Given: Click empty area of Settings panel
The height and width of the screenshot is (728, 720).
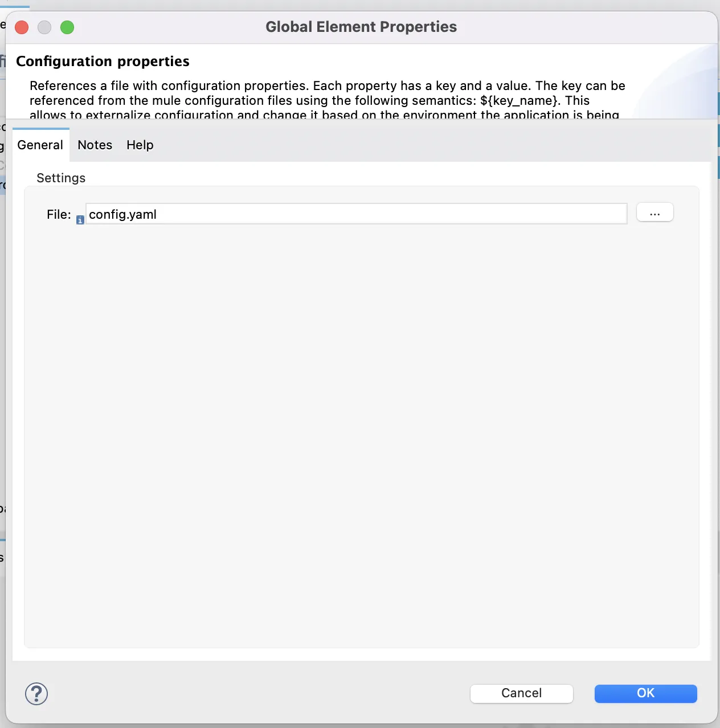Looking at the screenshot, I should (x=361, y=433).
